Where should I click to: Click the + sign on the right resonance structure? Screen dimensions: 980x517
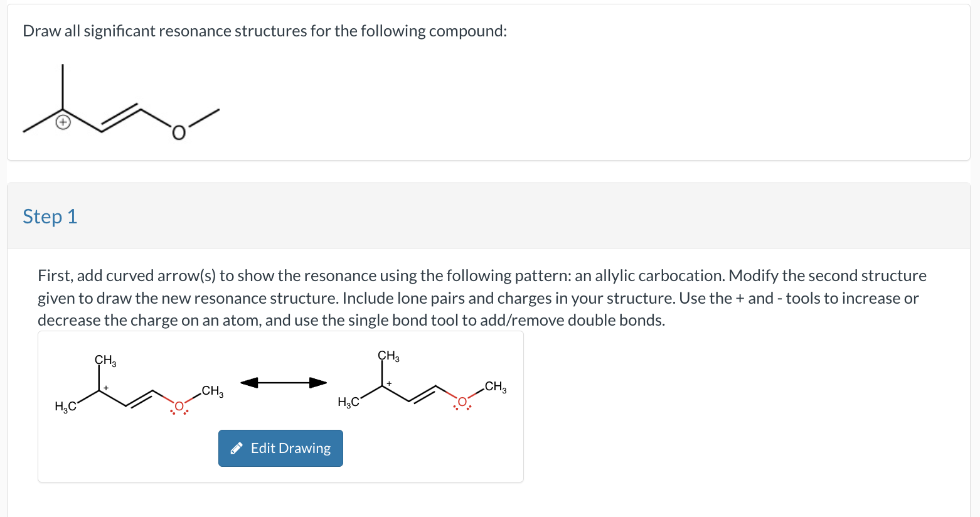tap(388, 383)
